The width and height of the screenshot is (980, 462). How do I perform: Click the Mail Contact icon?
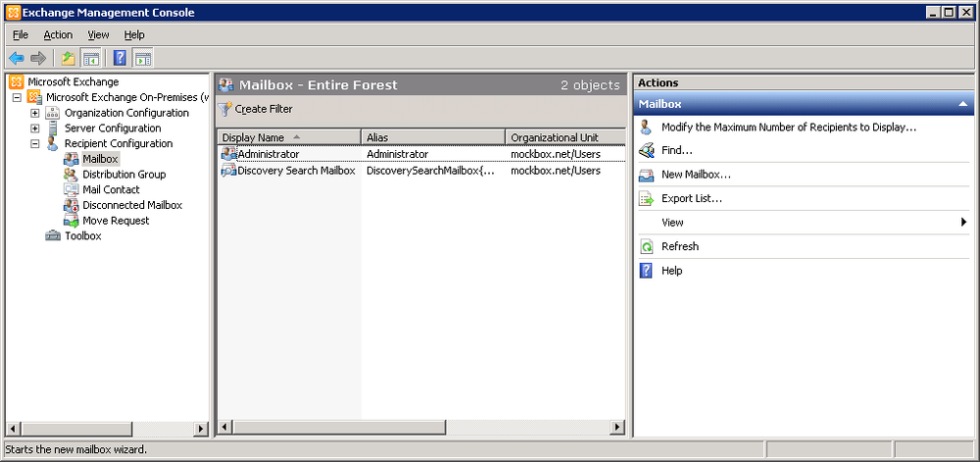coord(72,189)
